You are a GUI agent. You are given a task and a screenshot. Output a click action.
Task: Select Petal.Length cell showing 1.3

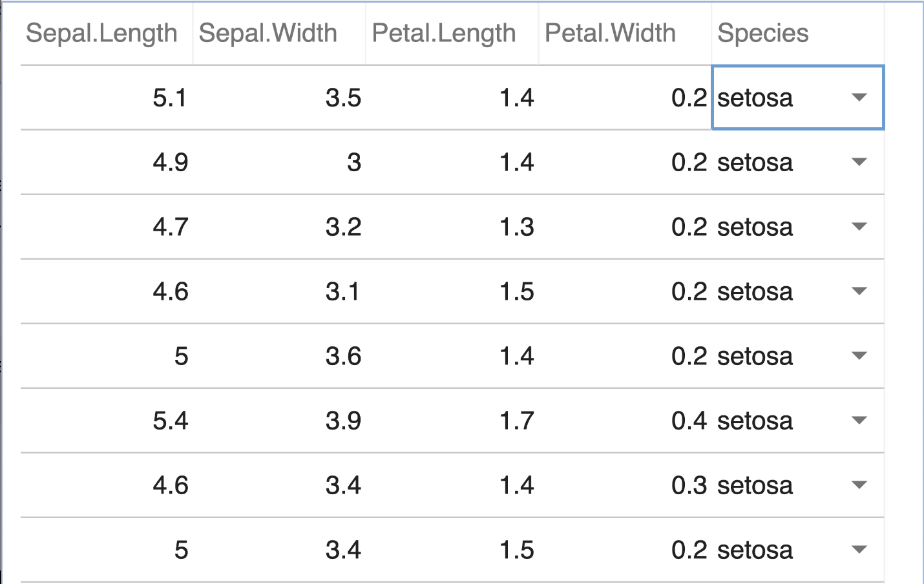pos(516,227)
